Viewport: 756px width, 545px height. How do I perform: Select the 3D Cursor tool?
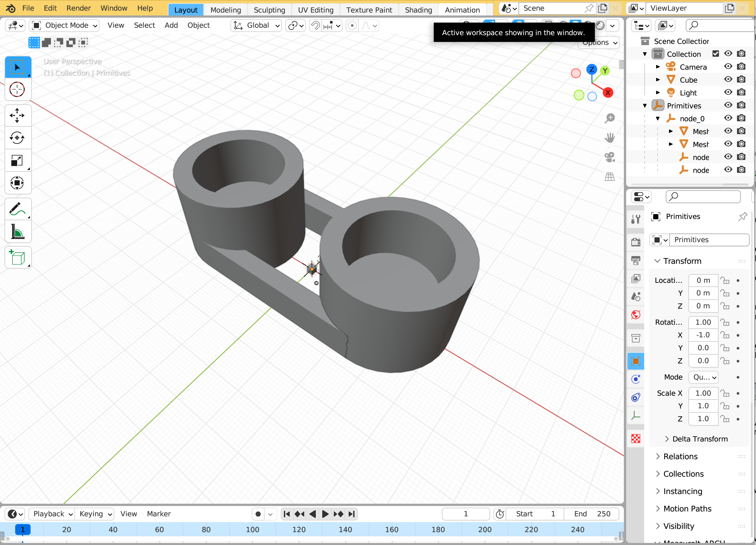(17, 89)
